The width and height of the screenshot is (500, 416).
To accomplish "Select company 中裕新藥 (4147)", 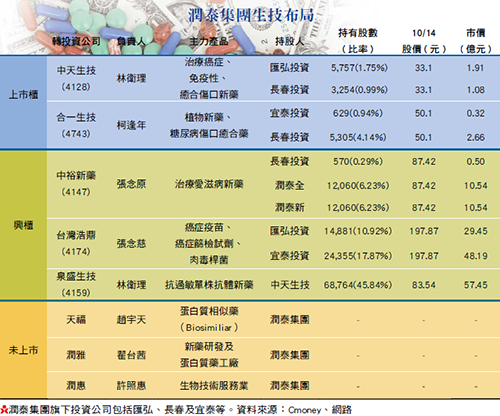I will [76, 184].
